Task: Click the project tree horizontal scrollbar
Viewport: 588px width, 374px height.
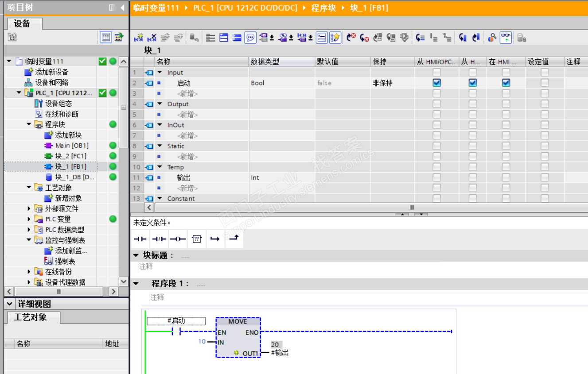Action: click(60, 292)
